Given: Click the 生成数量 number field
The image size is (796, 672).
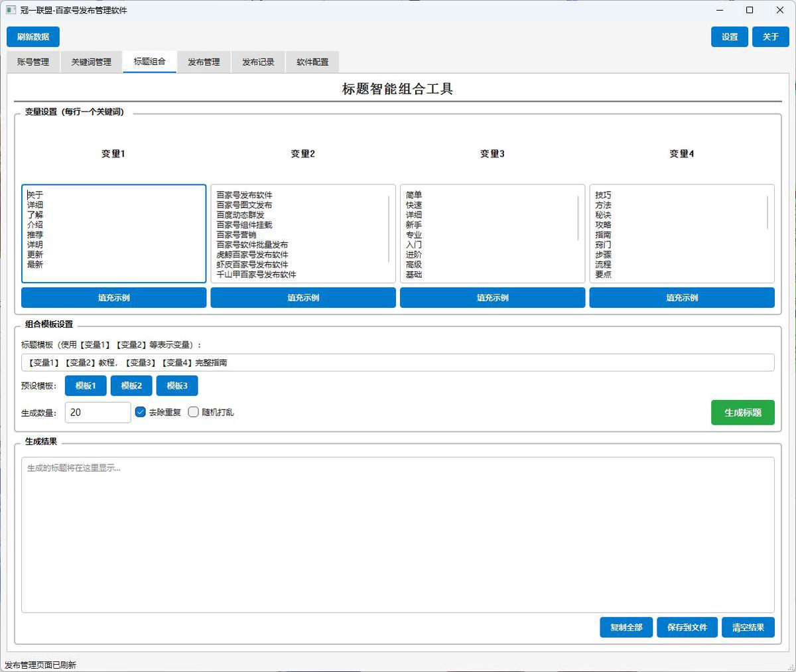Looking at the screenshot, I should click(98, 413).
